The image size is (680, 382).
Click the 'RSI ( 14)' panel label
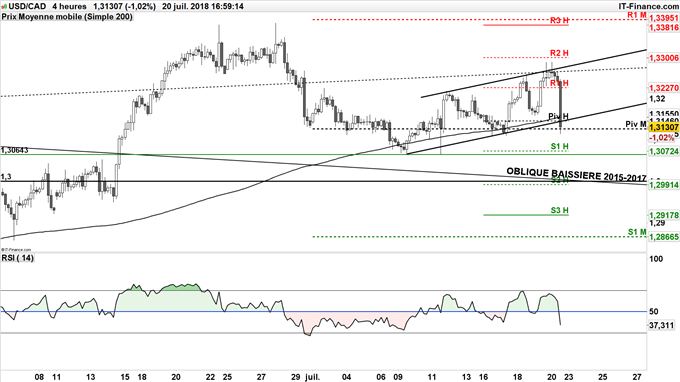click(x=17, y=258)
